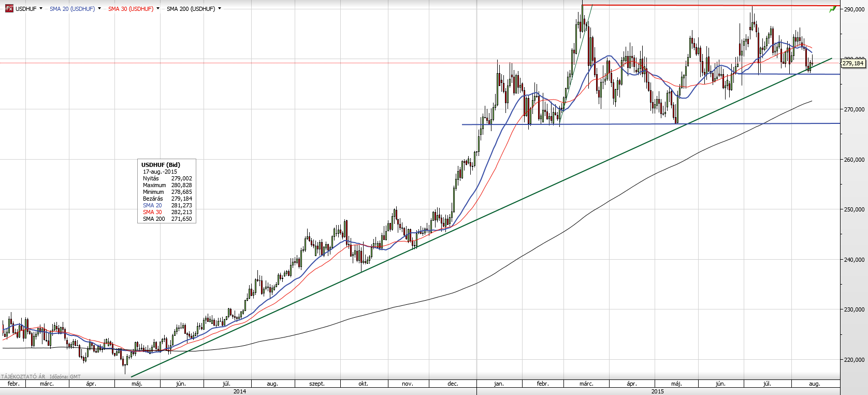Click the febr. label under 2014
Image resolution: width=868 pixels, height=395 pixels.
pyautogui.click(x=13, y=384)
